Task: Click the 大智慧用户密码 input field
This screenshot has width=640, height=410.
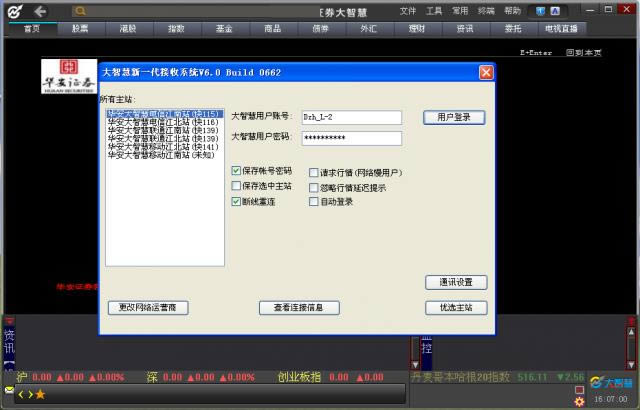Action: (x=352, y=138)
